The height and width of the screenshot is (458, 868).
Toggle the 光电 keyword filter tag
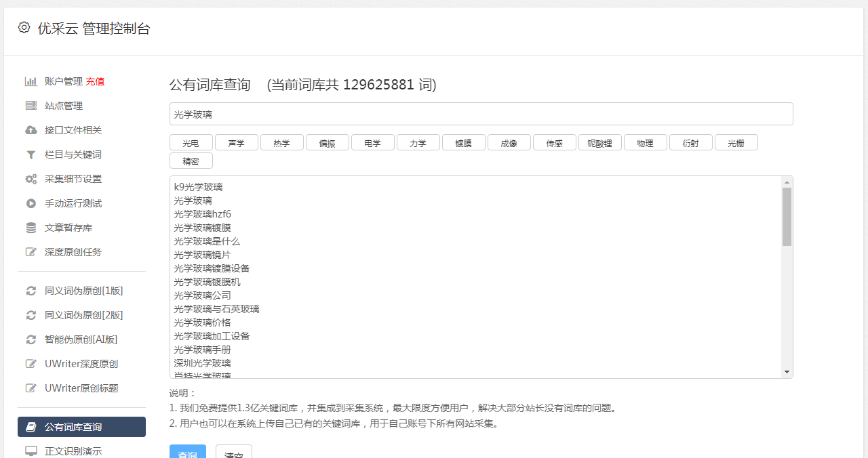[191, 142]
